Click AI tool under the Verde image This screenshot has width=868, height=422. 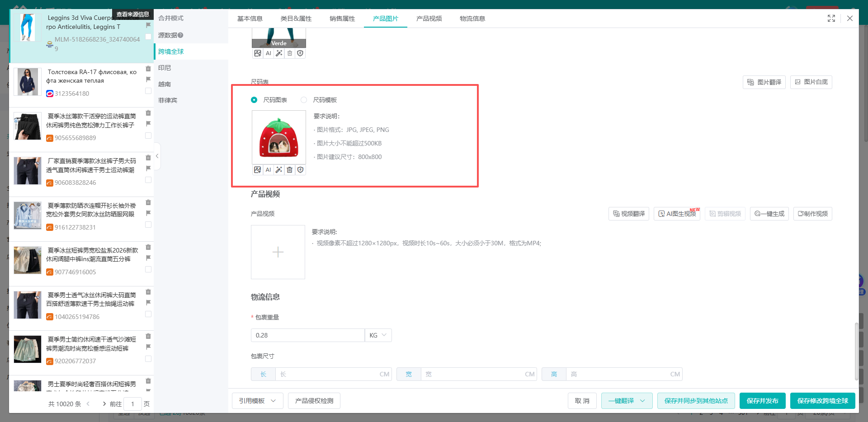(269, 53)
